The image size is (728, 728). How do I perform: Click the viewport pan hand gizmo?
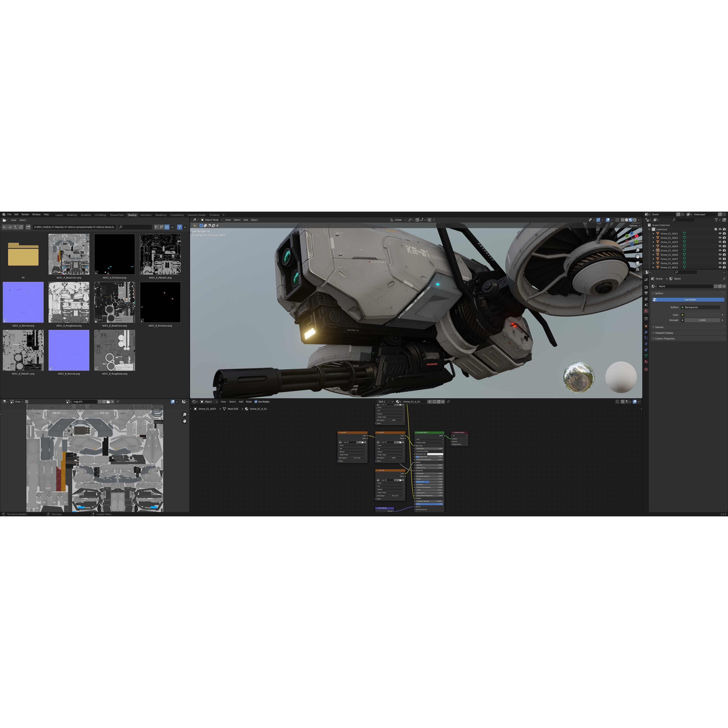pos(638,257)
